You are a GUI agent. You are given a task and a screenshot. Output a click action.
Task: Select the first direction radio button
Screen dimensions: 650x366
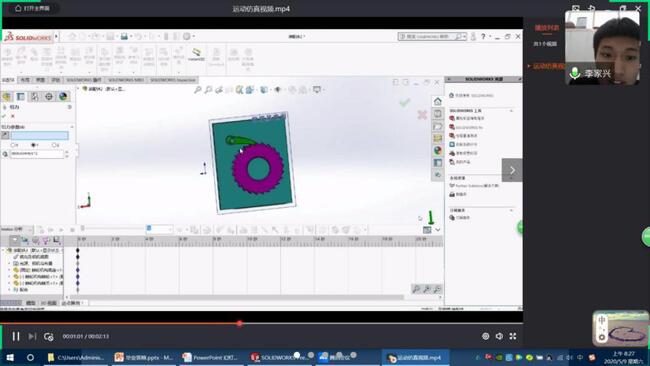tap(13, 145)
